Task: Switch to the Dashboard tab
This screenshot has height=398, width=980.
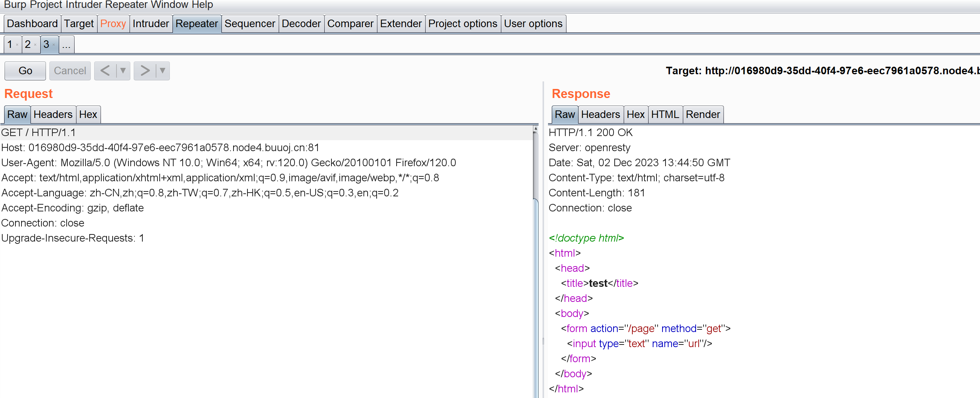Action: 32,24
